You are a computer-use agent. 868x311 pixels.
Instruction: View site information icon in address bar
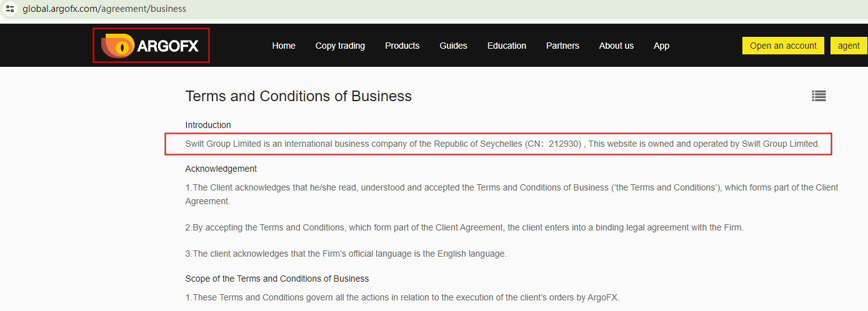pos(10,9)
